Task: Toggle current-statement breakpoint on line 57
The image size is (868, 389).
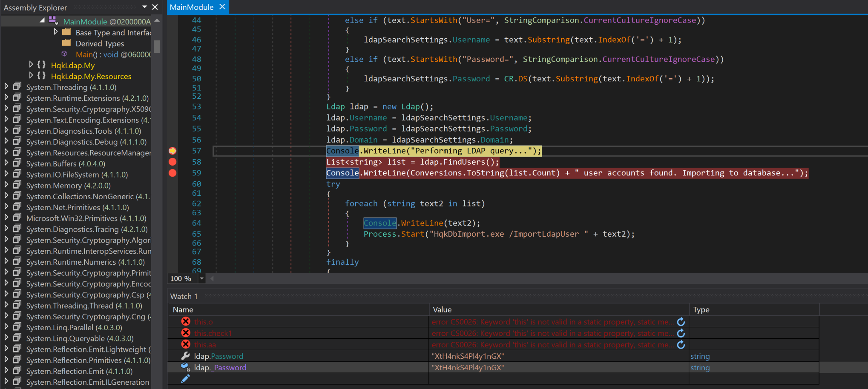Action: pos(172,151)
